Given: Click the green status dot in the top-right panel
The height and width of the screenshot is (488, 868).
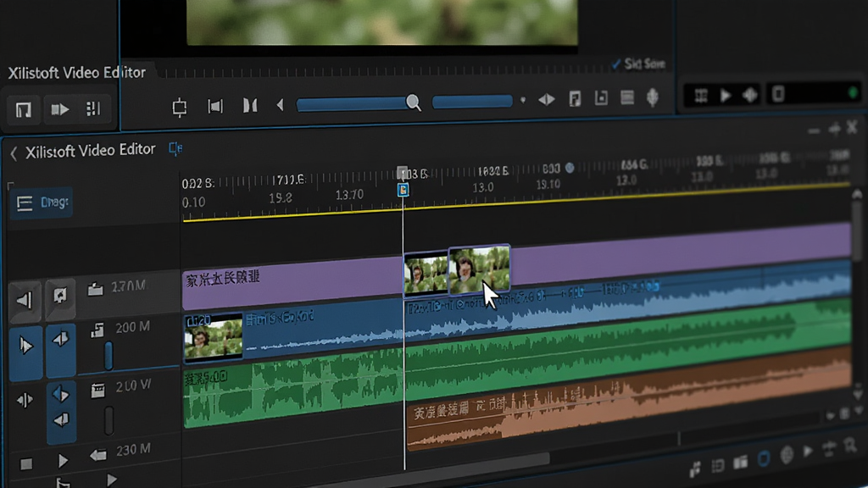Looking at the screenshot, I should [x=853, y=92].
